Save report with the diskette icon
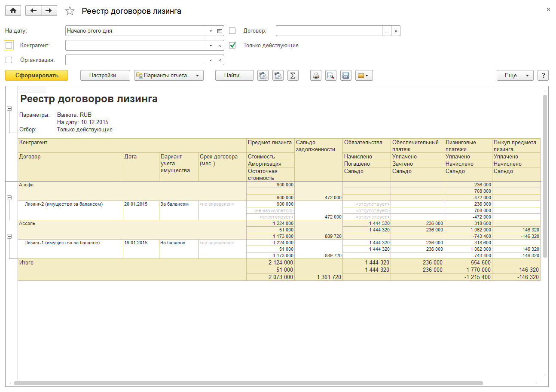 (x=345, y=76)
